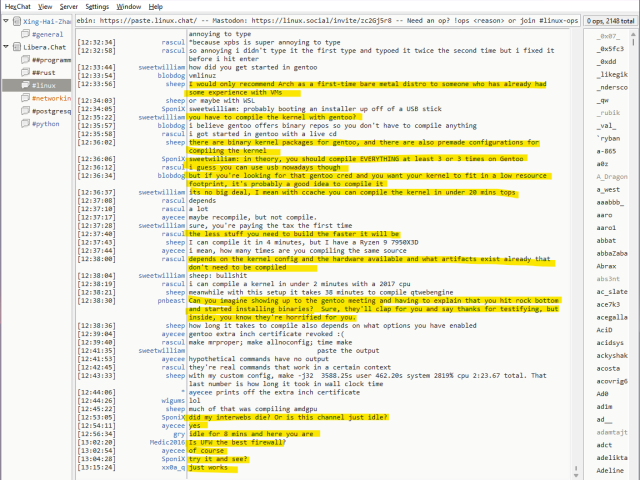Switch to the #linux channel
Screen dimensions: 640x480
click(43, 86)
